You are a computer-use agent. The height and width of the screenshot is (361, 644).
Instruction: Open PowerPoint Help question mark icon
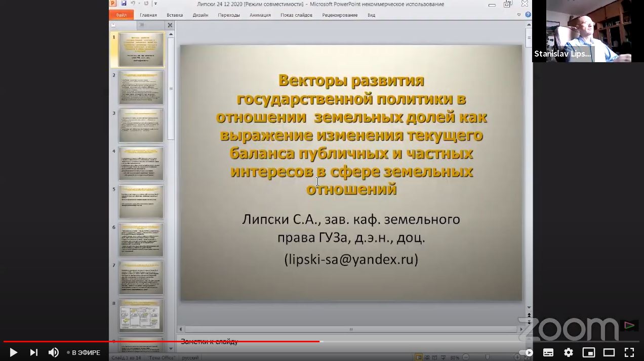(528, 15)
